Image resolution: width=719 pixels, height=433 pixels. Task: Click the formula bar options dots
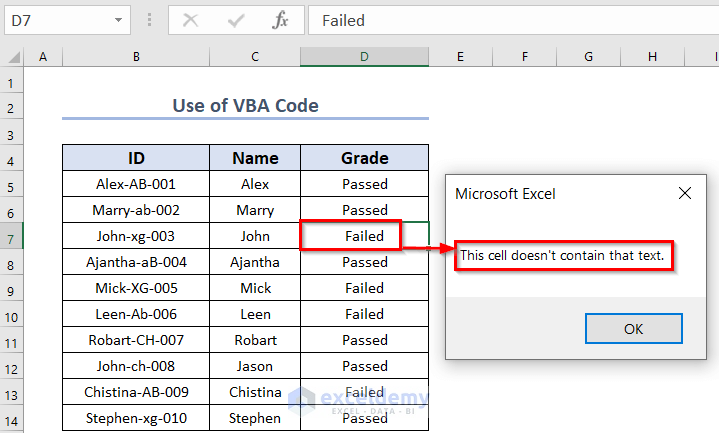tap(150, 20)
